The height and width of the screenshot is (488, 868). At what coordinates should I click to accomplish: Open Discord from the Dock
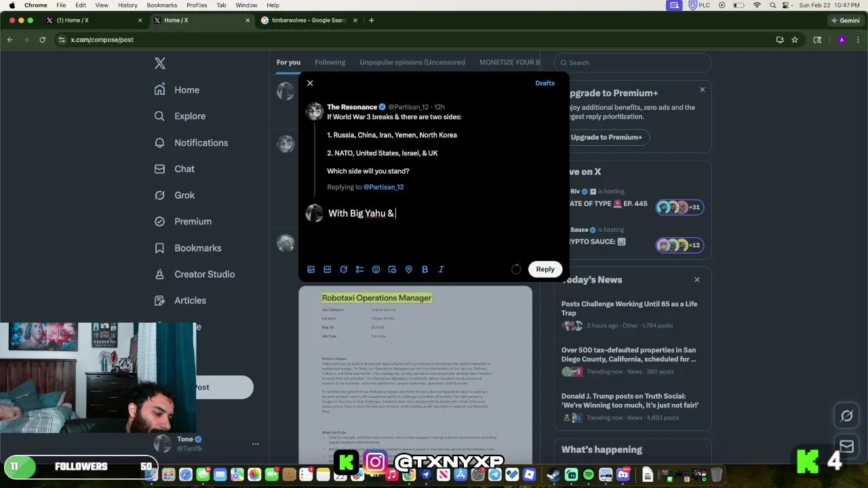(x=623, y=475)
